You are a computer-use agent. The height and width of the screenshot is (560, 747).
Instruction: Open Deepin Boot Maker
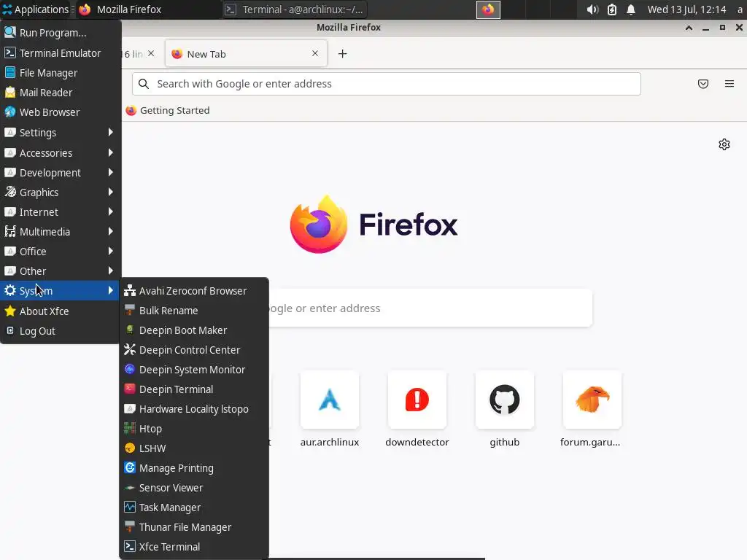click(x=193, y=330)
